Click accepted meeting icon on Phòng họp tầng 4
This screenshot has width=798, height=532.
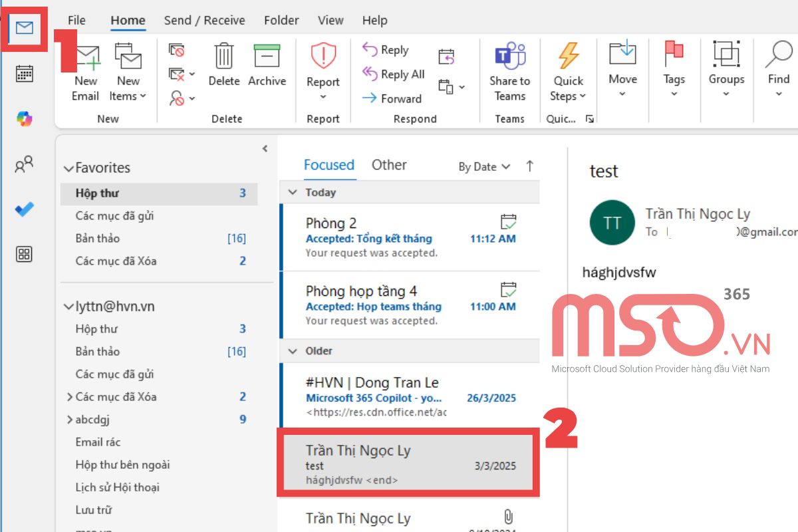[508, 289]
